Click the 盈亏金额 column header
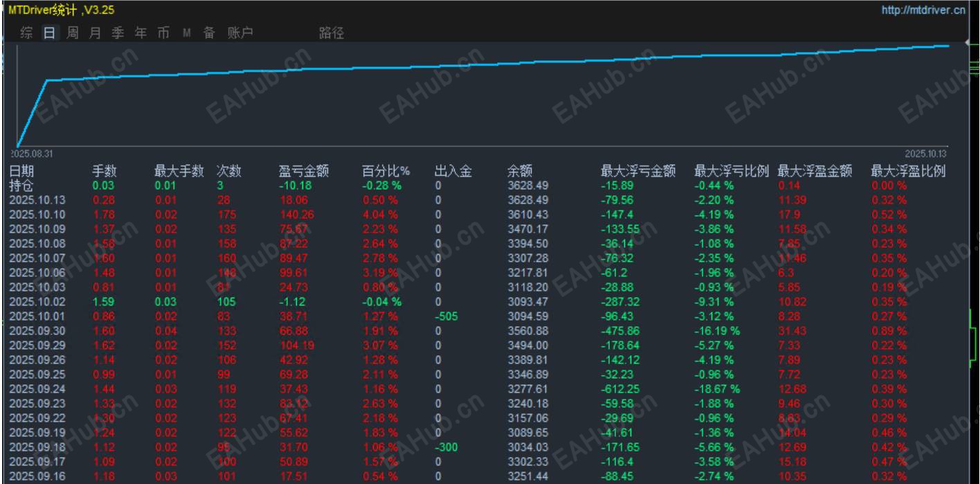Viewport: 980px width, 484px height. 304,172
